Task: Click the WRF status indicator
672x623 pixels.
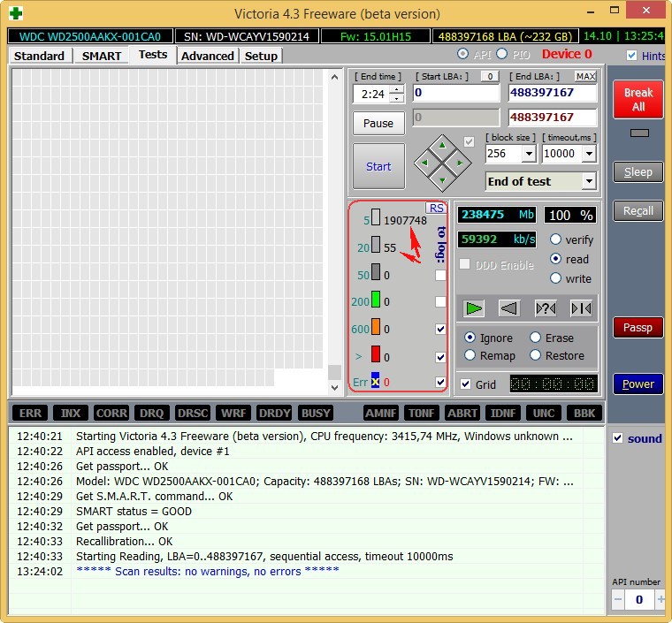Action: pyautogui.click(x=233, y=414)
